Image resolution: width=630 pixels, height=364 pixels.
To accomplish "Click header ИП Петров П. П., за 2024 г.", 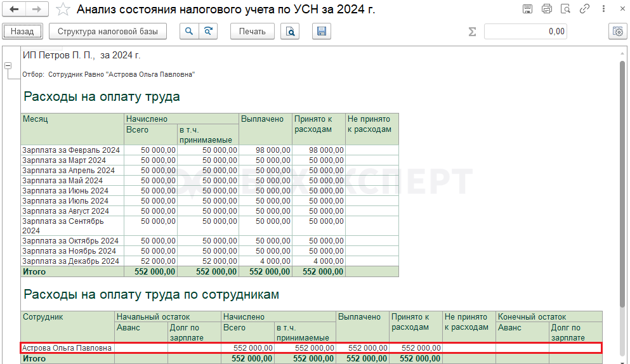I will tap(82, 55).
